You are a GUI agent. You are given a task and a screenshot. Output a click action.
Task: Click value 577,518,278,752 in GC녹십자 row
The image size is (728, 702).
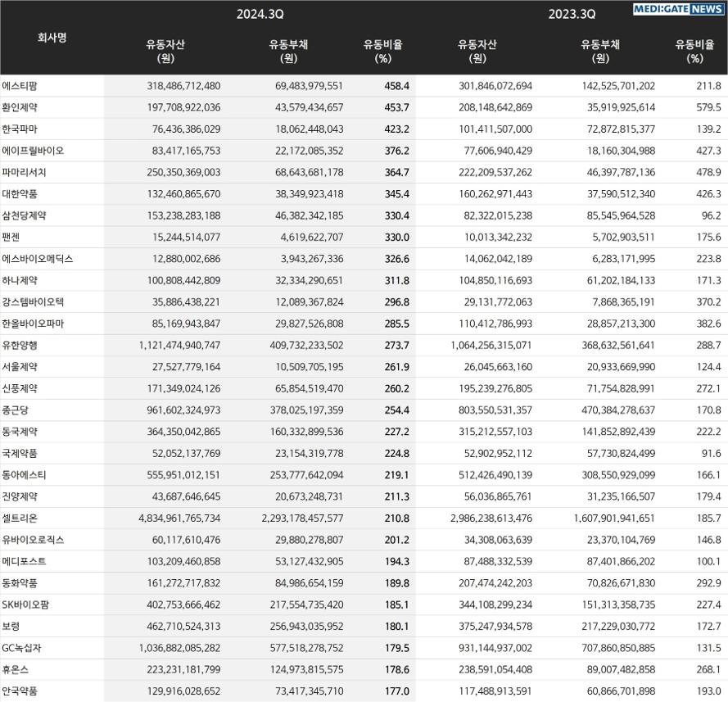(307, 648)
